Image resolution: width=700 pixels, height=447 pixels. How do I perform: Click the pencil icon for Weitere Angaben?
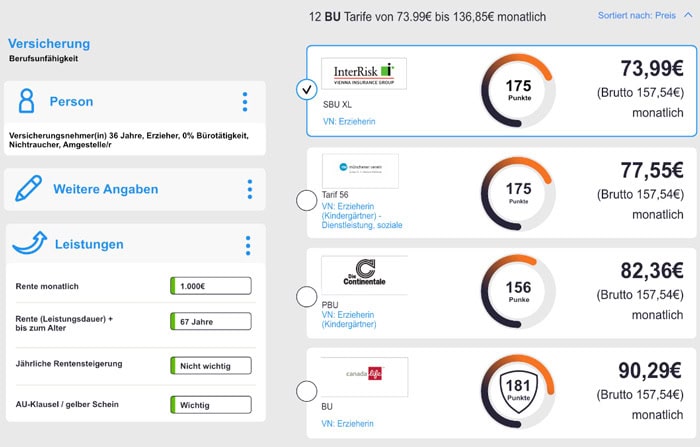[28, 188]
